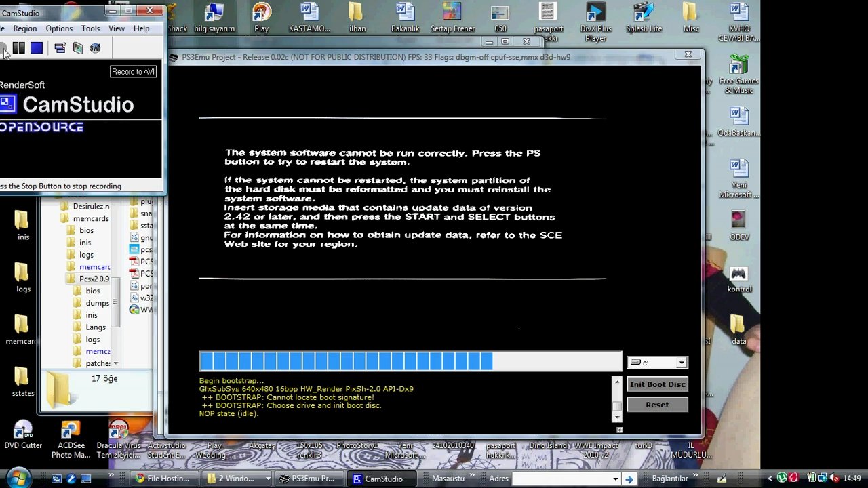868x488 pixels.
Task: Click log scrollbar up arrow in PS3Emu
Action: tap(616, 382)
